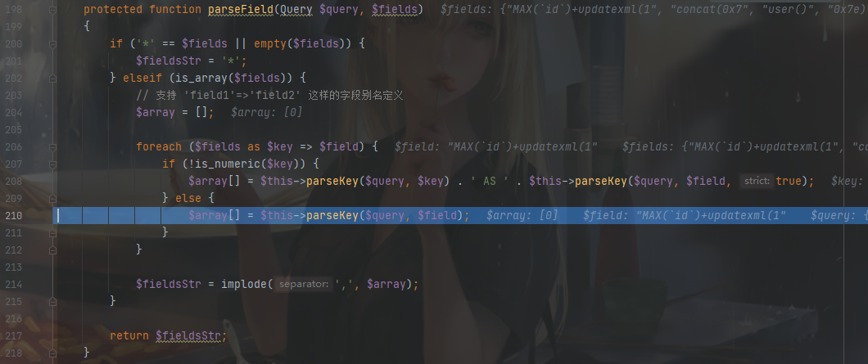Click inline $array: [0] debug value on line 204
868x364 pixels.
(266, 113)
